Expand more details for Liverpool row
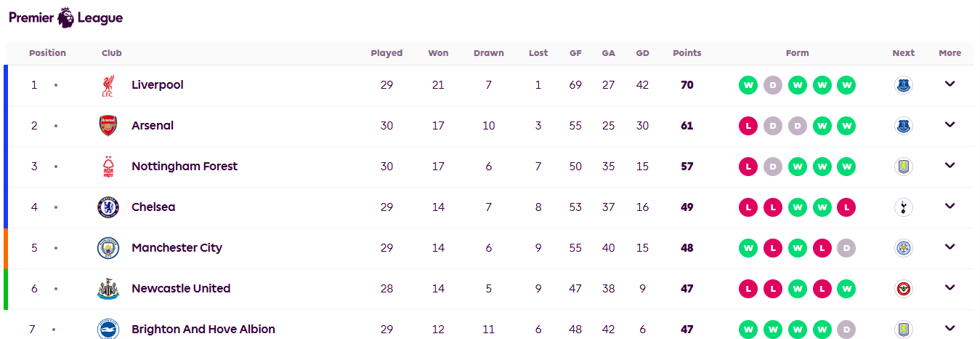Screen dimensions: 980x339 949,84
